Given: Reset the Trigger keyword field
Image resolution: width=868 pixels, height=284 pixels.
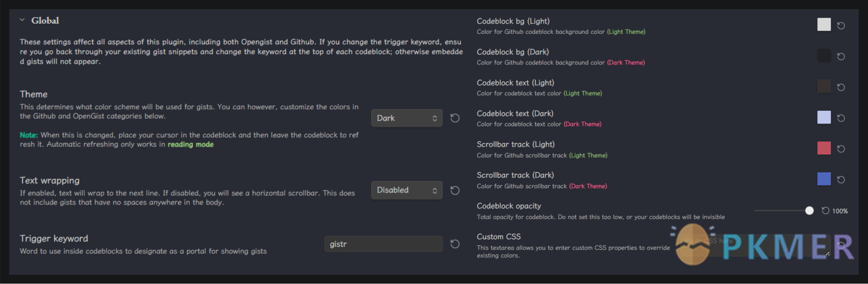Looking at the screenshot, I should [455, 244].
